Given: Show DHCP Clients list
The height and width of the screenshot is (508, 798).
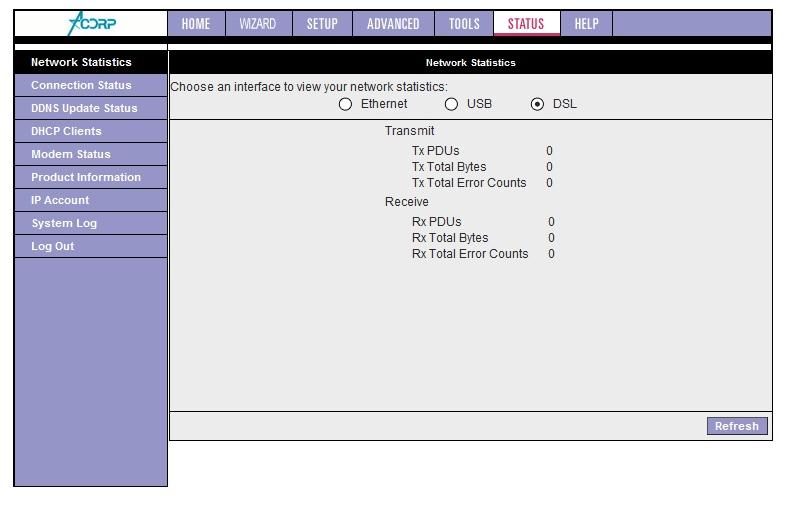Looking at the screenshot, I should click(91, 131).
